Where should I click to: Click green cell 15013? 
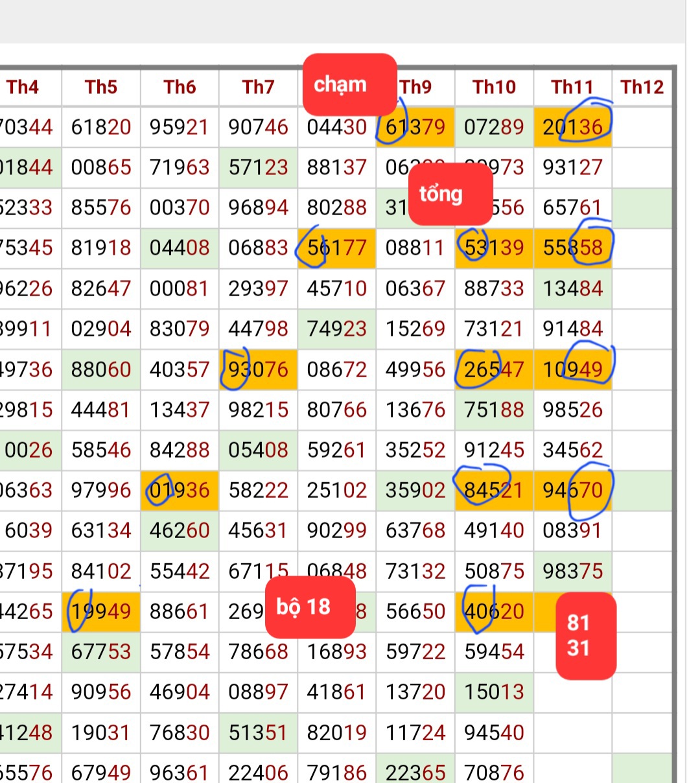pyautogui.click(x=494, y=692)
